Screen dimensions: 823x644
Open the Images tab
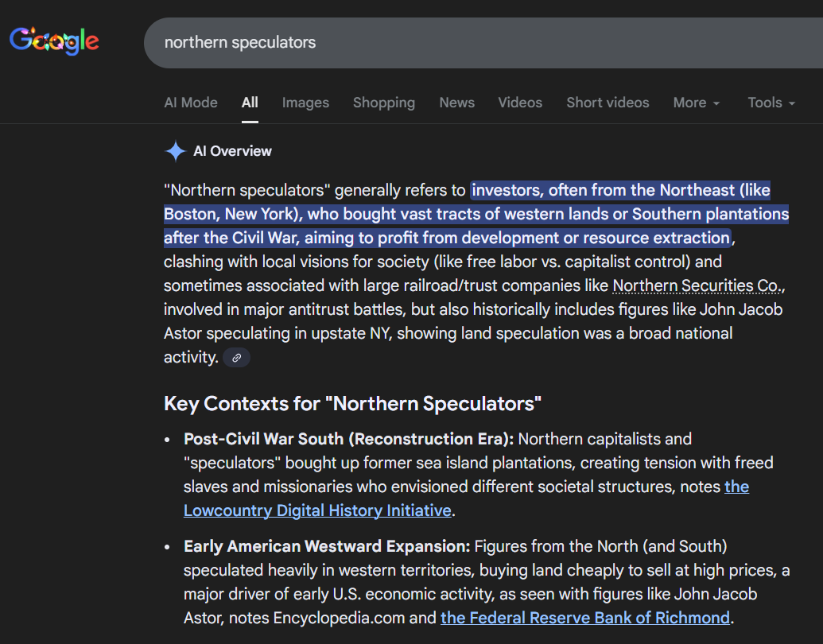point(305,103)
